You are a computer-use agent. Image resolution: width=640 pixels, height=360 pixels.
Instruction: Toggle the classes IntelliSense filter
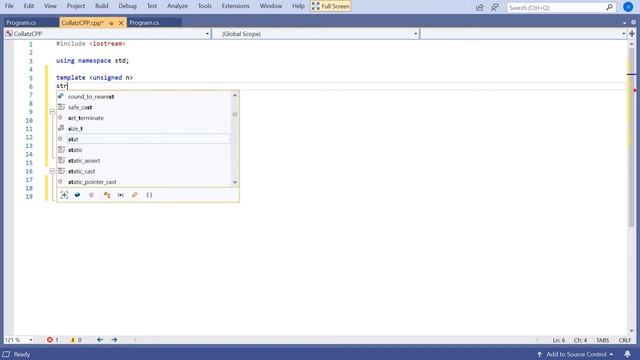click(x=107, y=195)
